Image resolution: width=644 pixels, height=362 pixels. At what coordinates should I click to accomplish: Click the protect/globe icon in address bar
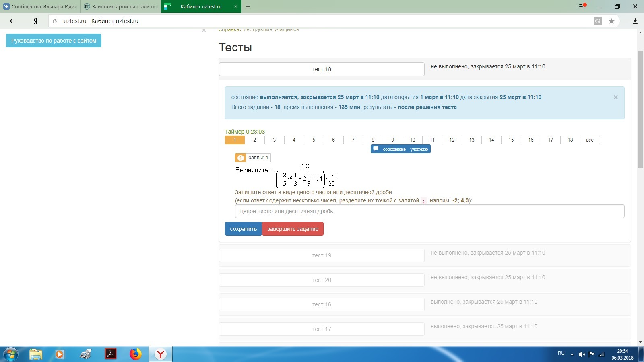598,21
